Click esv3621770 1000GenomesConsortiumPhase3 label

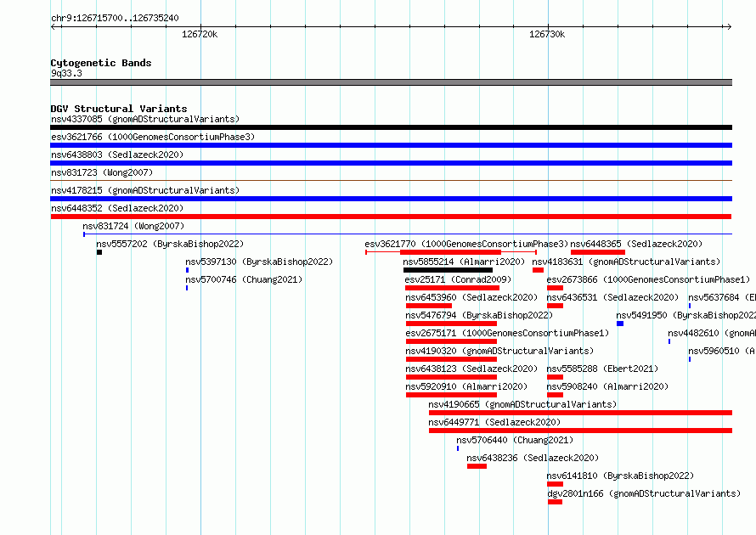(x=466, y=244)
